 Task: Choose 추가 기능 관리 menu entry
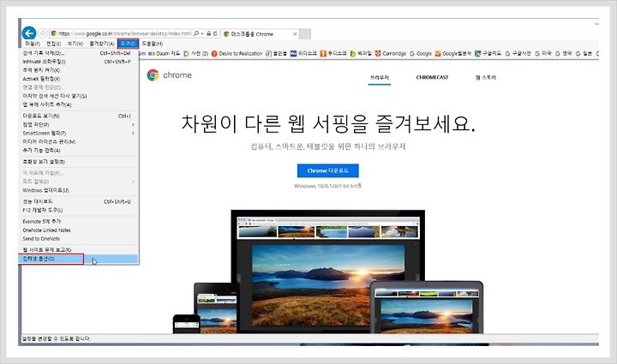(78, 150)
